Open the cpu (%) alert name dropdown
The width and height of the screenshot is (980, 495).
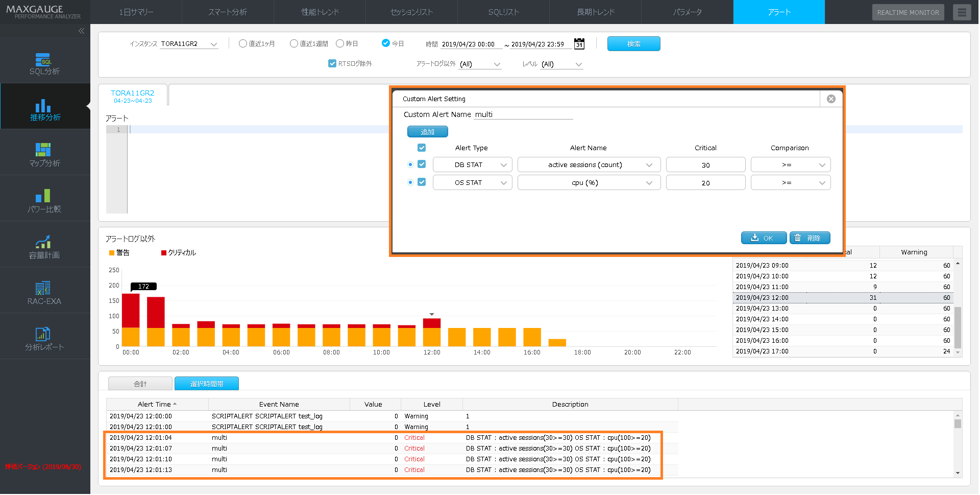pyautogui.click(x=589, y=183)
